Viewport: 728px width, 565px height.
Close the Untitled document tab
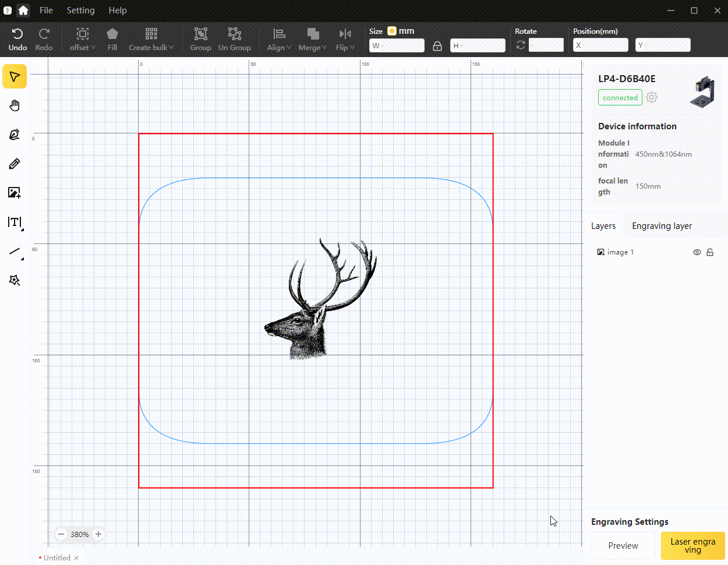click(x=76, y=558)
